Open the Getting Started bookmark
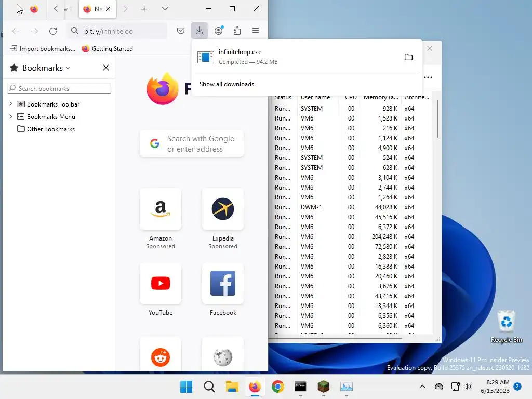 tap(107, 48)
